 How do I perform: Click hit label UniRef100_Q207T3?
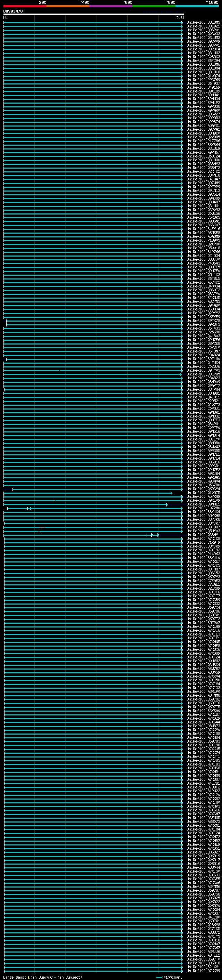click(203, 405)
